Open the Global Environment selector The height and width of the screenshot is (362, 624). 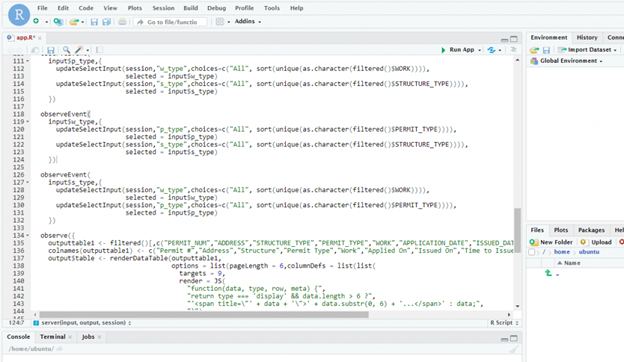click(x=566, y=61)
